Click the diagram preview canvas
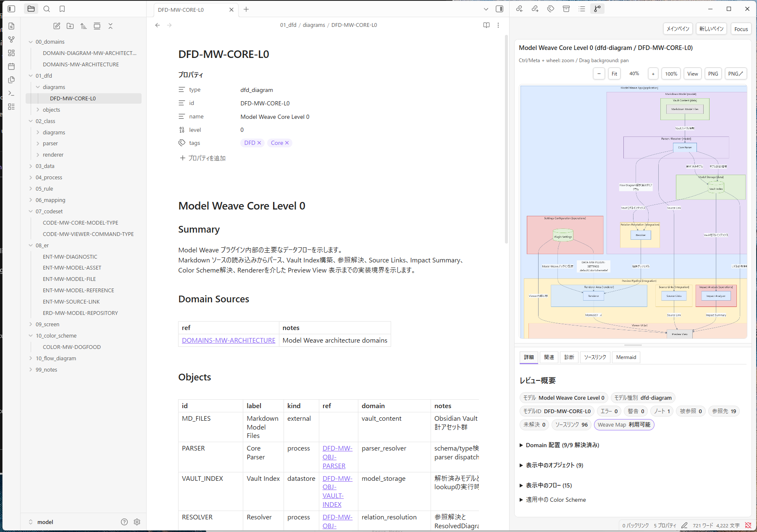757x532 pixels. (x=633, y=212)
